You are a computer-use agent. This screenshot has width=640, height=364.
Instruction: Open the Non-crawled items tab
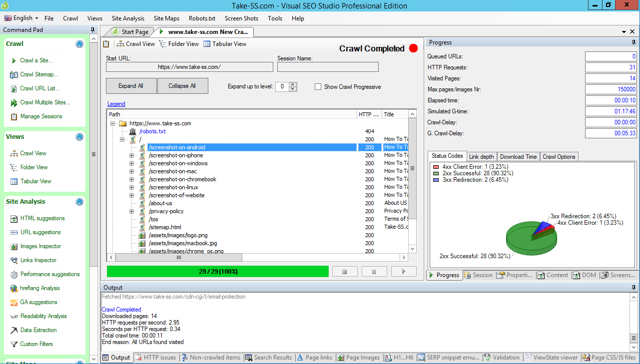coord(211,358)
